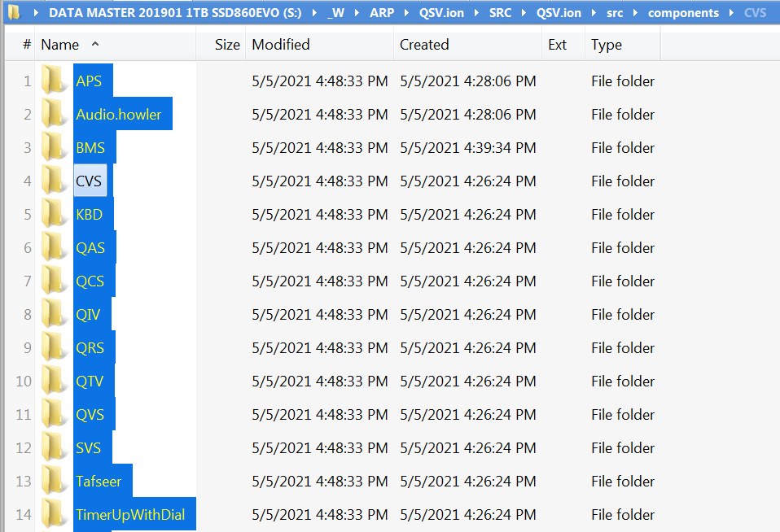Click the CVS folder icon
Viewport: 780px width, 532px height.
(54, 181)
